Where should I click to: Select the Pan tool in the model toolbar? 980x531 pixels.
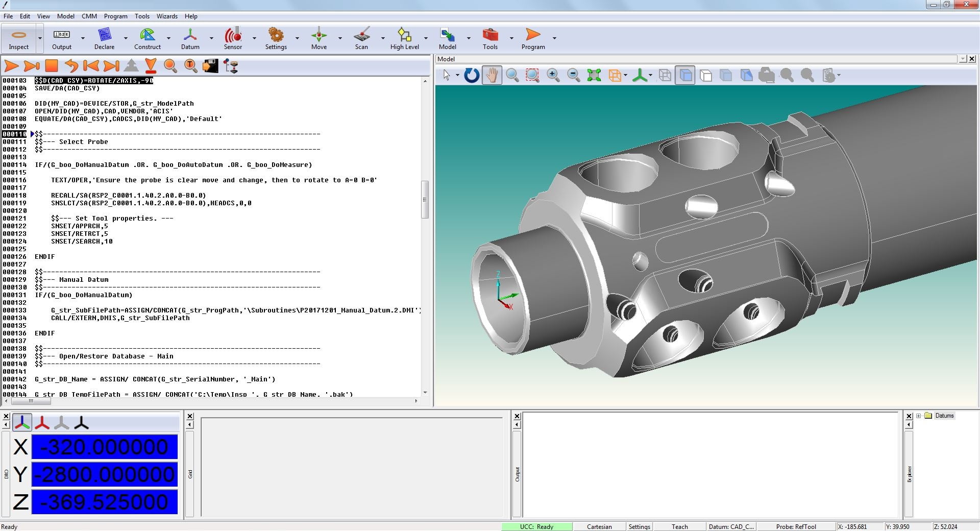click(x=492, y=75)
